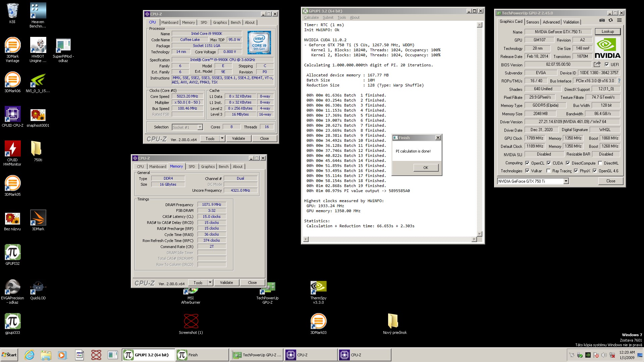Open the Bench tab in top CPU-Z window
Image resolution: width=644 pixels, height=362 pixels.
click(236, 22)
